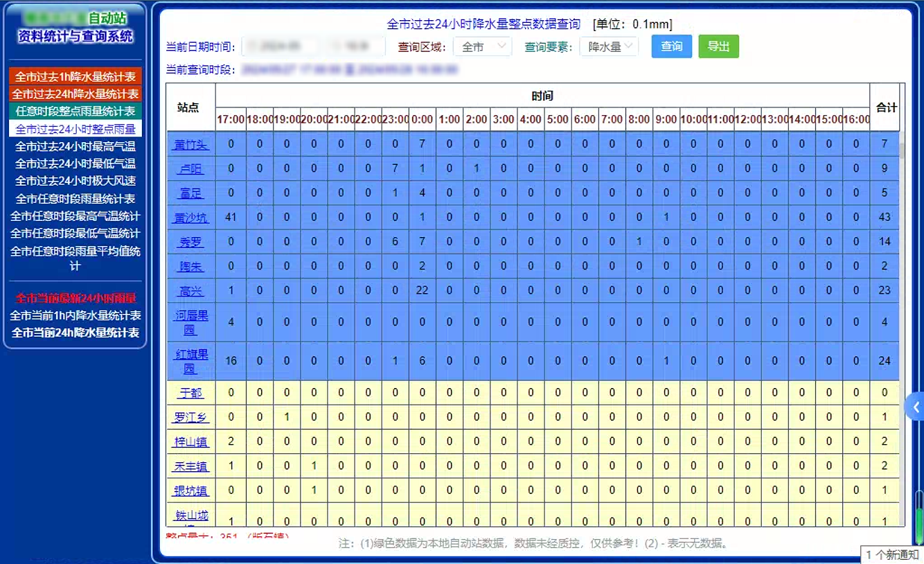Open the 查询要素 dropdown showing 降水量
This screenshot has width=924, height=564.
(609, 47)
